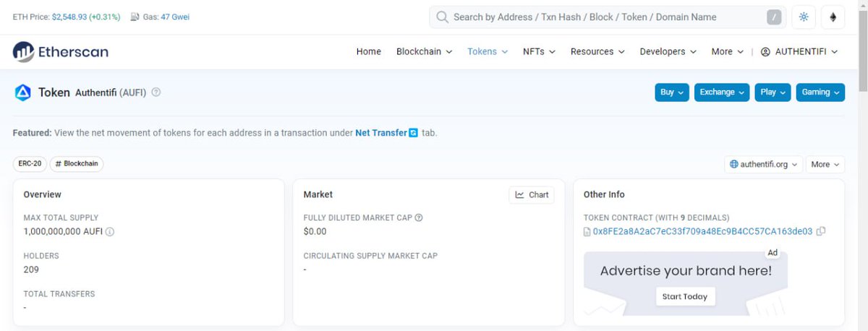Image resolution: width=868 pixels, height=331 pixels.
Task: Click the contract file icon before the address
Action: coord(587,232)
